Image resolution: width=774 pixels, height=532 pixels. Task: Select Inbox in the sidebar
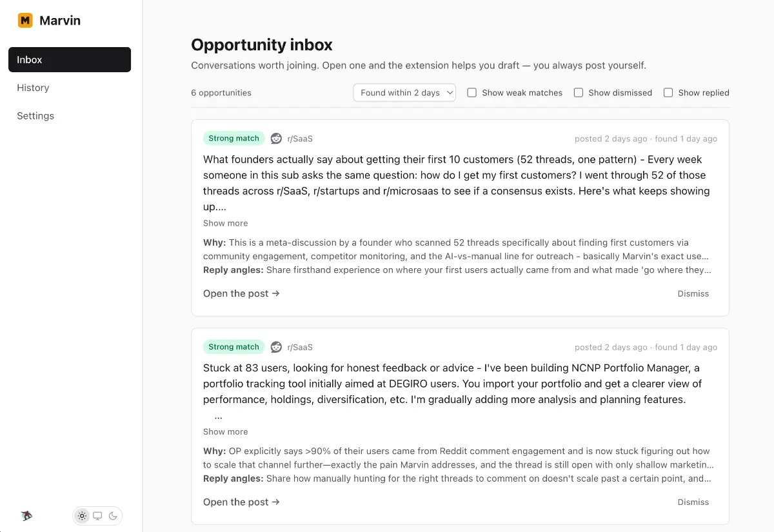pyautogui.click(x=70, y=59)
